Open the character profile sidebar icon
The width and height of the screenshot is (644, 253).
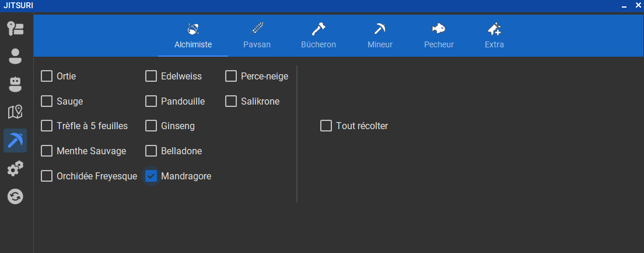(15, 56)
